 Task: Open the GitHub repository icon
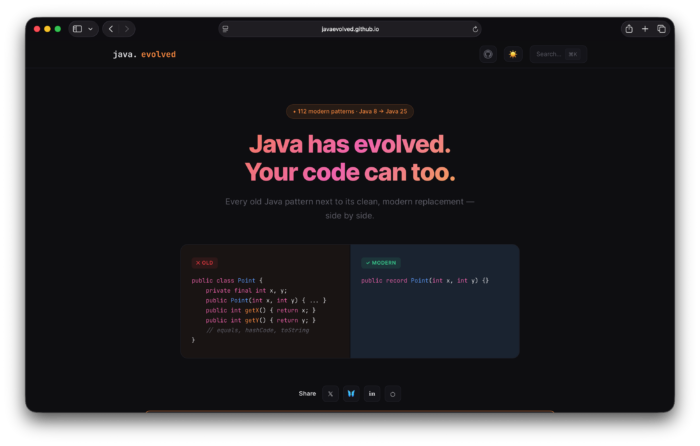[488, 54]
